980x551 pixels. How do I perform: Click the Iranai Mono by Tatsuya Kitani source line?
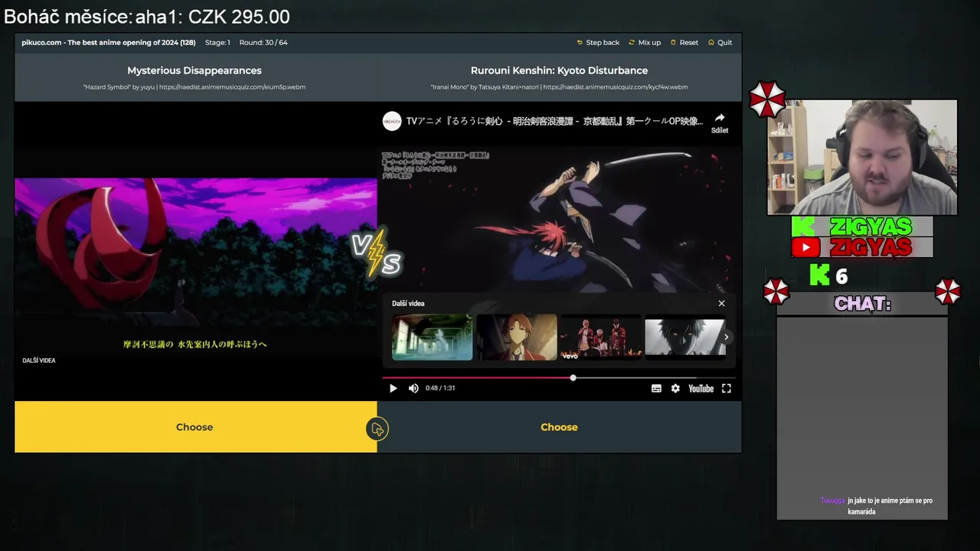(x=559, y=87)
